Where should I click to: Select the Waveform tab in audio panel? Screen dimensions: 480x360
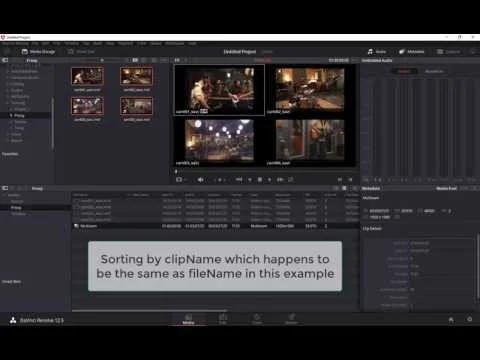tap(434, 71)
